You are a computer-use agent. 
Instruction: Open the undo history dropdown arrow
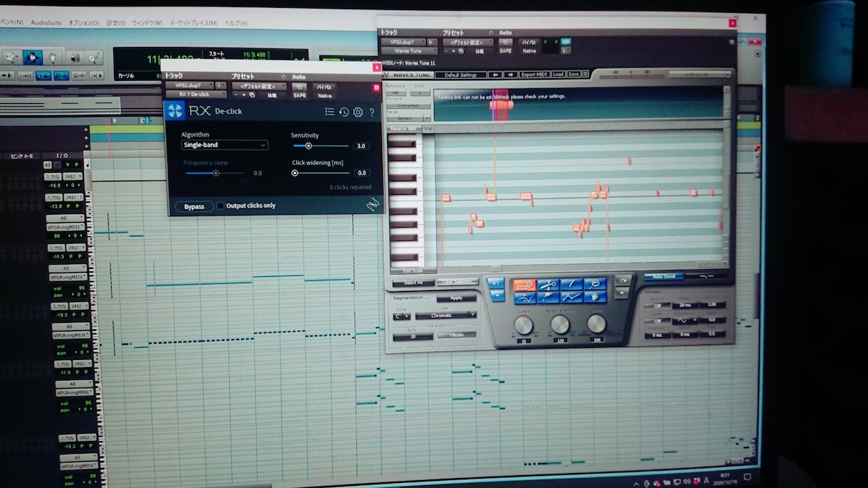497,296
